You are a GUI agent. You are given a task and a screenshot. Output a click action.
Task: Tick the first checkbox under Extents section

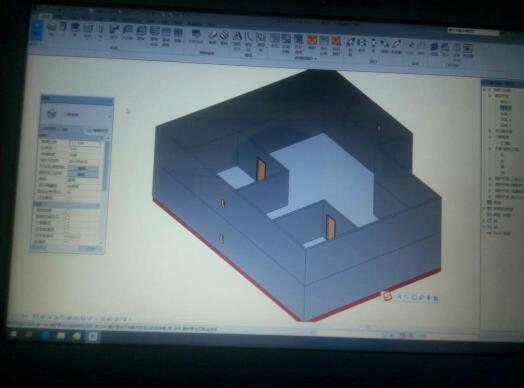point(68,211)
